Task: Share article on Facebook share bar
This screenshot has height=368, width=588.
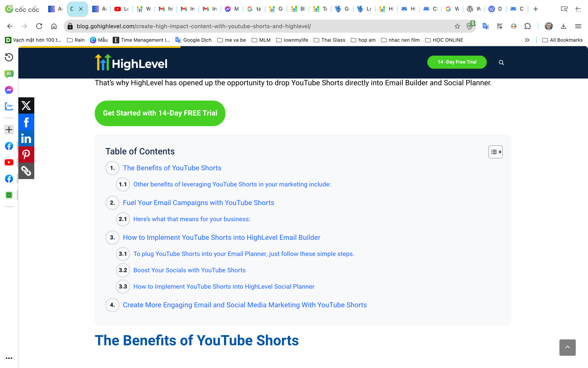Action: coord(26,122)
